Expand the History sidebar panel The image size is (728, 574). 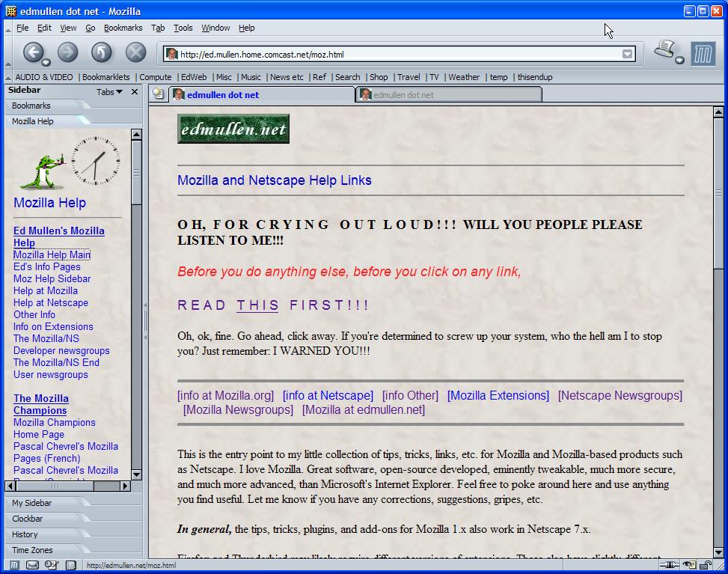click(25, 534)
